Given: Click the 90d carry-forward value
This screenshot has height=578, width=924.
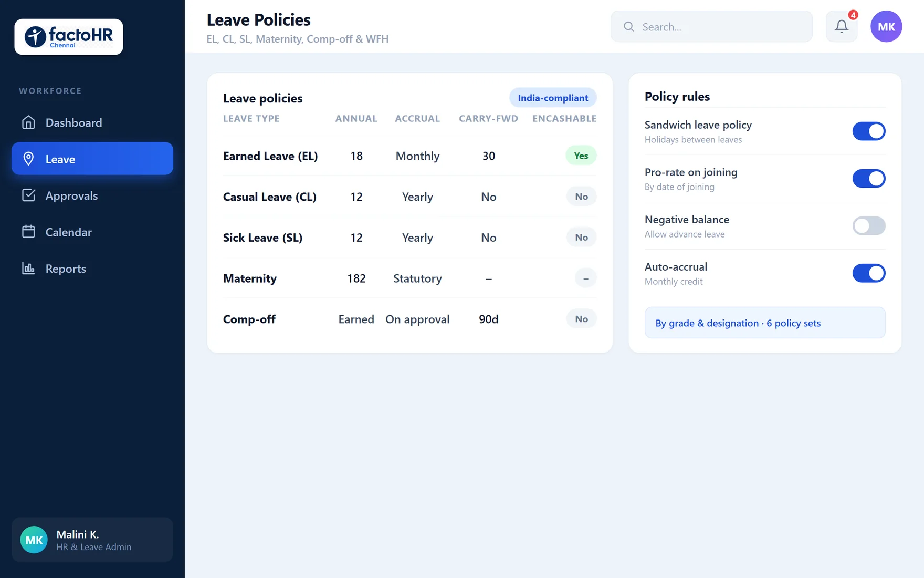Looking at the screenshot, I should pos(489,319).
